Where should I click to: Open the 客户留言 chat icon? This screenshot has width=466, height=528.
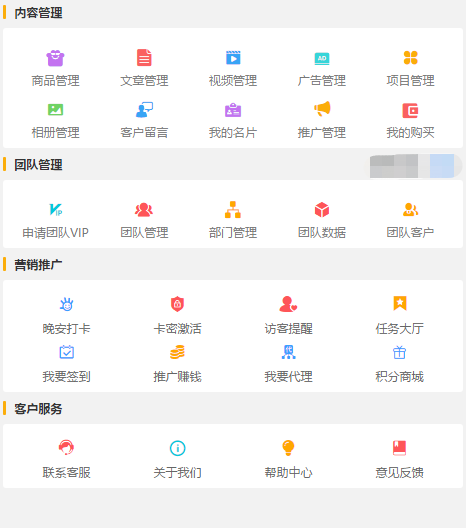[x=144, y=109]
